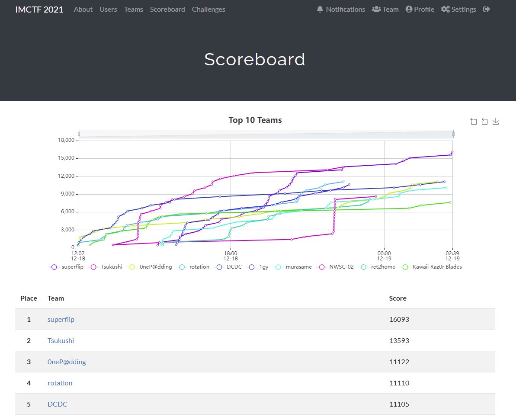The image size is (516, 420).
Task: Open superflip team link in table
Action: [x=61, y=319]
